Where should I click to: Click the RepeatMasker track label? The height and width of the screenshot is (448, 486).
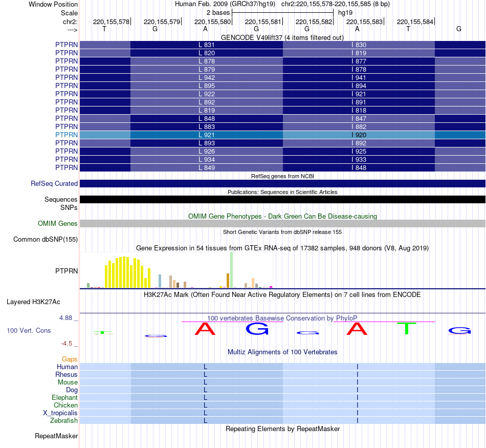click(x=56, y=436)
